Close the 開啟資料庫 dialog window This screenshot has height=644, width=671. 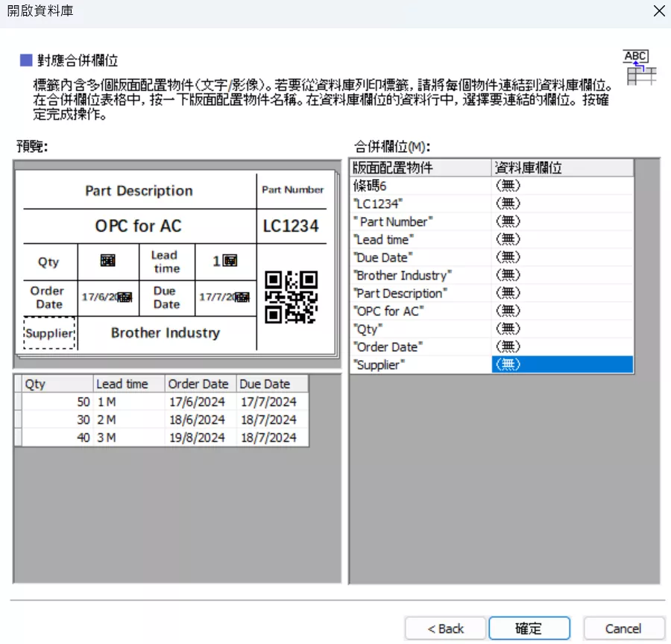658,10
